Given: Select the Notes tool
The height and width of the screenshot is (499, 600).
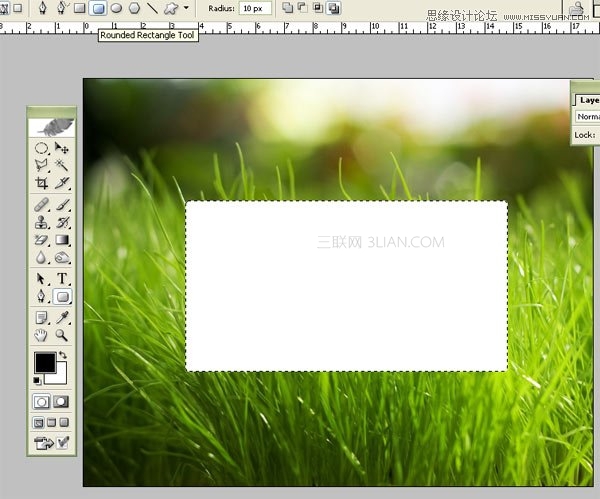Looking at the screenshot, I should pyautogui.click(x=42, y=318).
